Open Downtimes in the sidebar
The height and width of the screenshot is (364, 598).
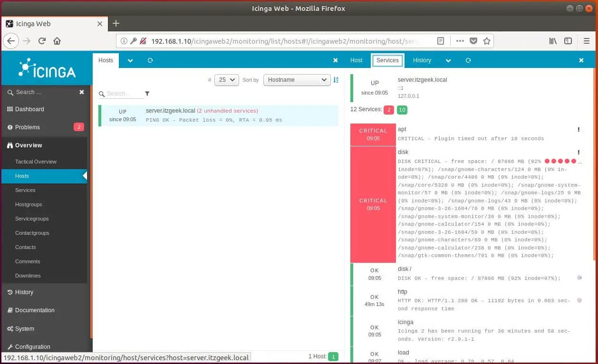tap(28, 276)
